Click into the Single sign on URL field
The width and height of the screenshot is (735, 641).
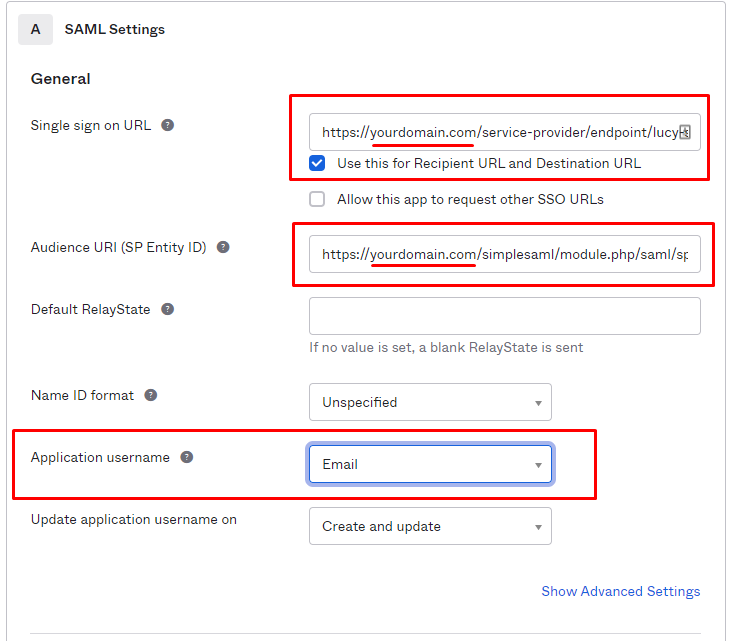505,132
